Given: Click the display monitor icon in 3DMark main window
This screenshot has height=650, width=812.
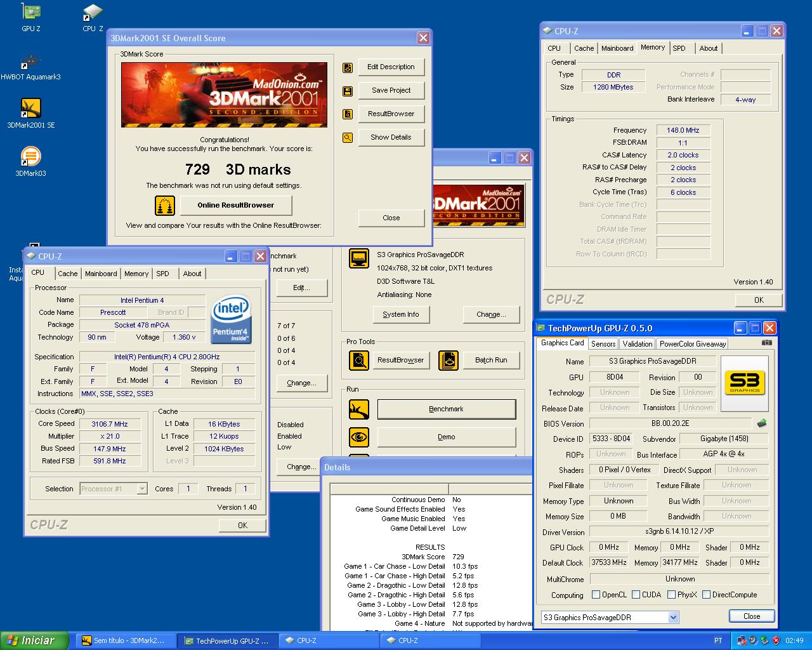Looking at the screenshot, I should (359, 258).
